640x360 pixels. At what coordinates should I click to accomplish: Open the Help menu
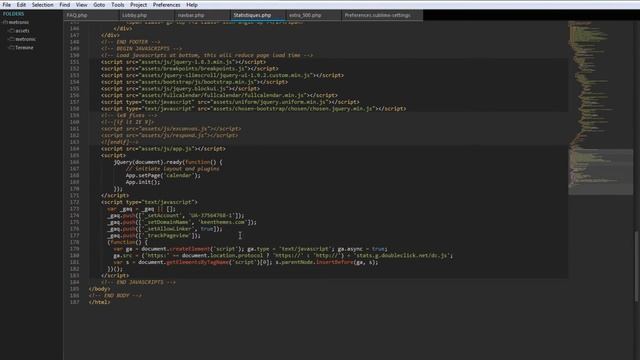point(192,5)
